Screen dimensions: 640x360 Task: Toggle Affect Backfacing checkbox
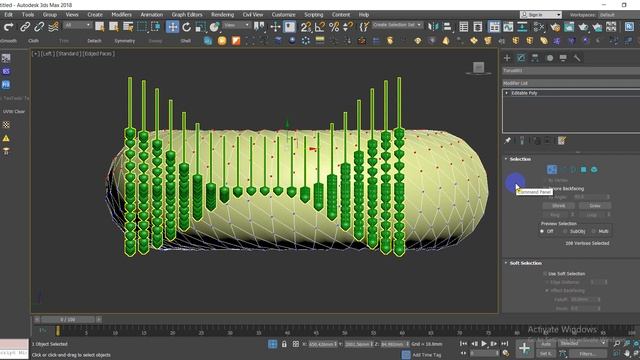pos(547,290)
